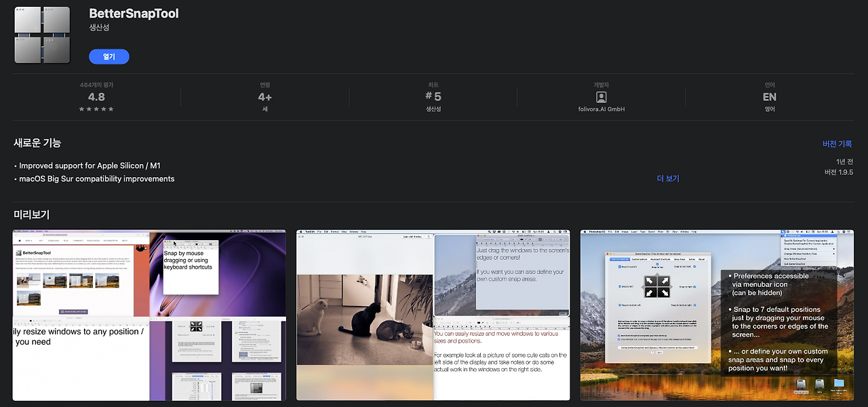Click the 생산성 category under app title
868x407 pixels.
pyautogui.click(x=99, y=28)
